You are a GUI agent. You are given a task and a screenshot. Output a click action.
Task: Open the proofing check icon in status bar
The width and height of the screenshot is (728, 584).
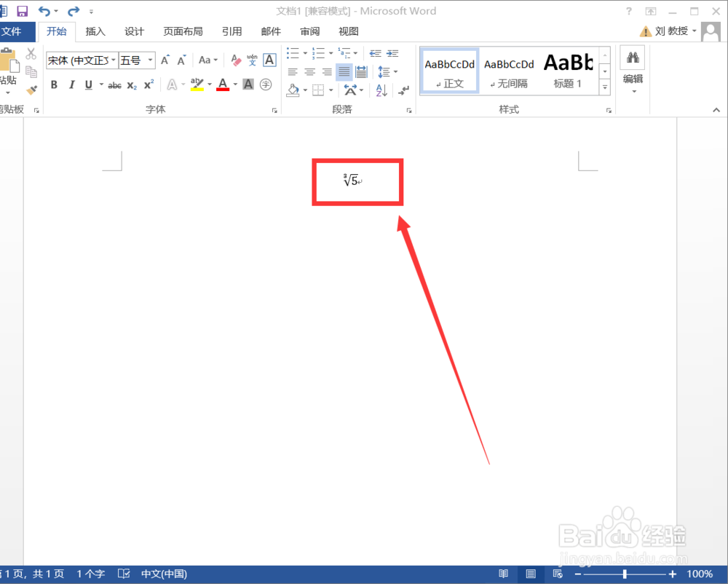(124, 574)
